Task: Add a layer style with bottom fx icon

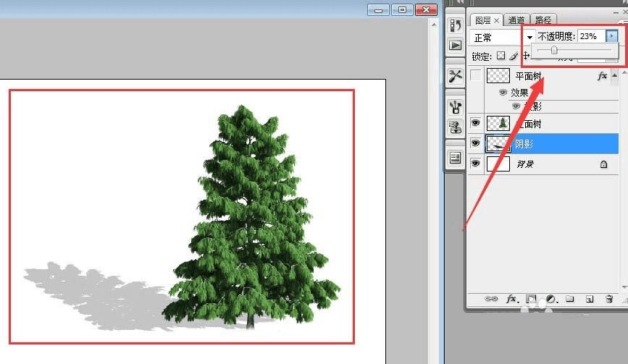Action: (511, 299)
